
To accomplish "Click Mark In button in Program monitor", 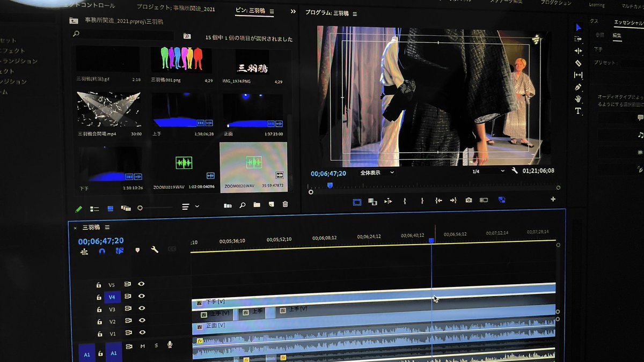I will click(x=405, y=200).
